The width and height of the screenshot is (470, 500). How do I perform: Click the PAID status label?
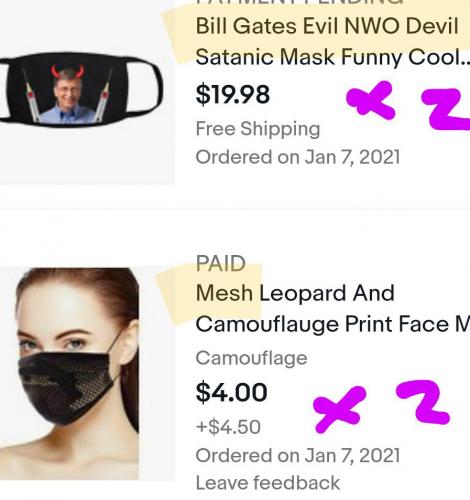221,263
